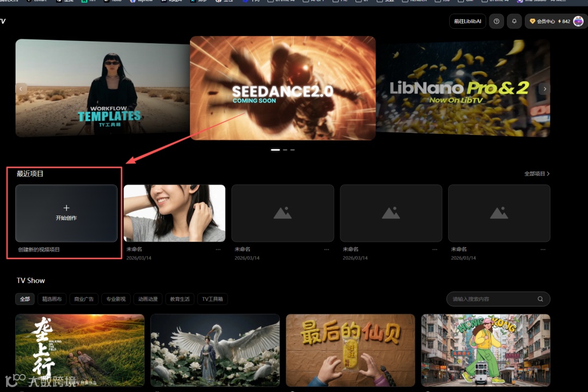This screenshot has width=588, height=392.
Task: Open the user avatar menu
Action: [578, 21]
